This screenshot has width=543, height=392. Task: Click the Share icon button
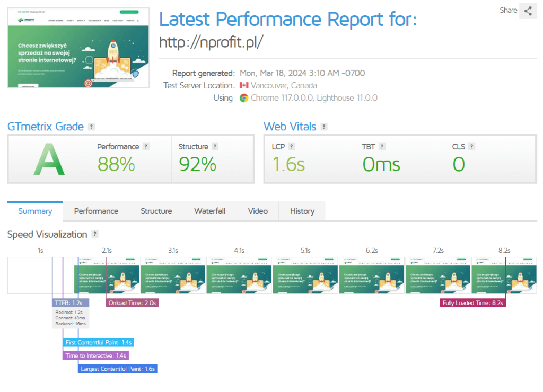(528, 11)
